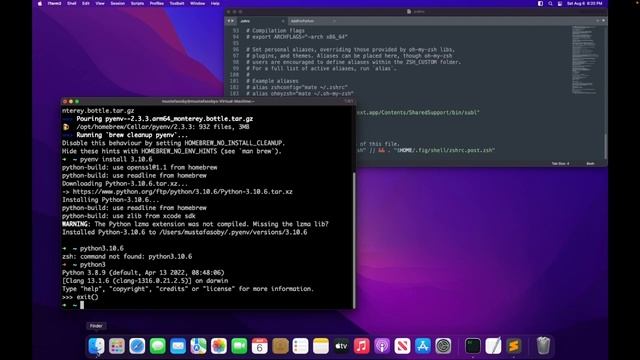640x360 pixels.
Task: Open the Toolbelt menu
Action: 177,3
